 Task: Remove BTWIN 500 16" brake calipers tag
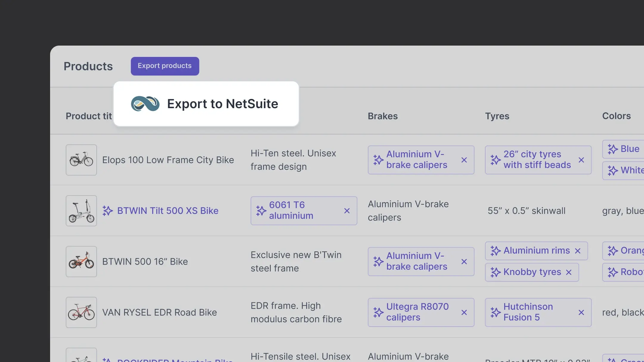464,262
